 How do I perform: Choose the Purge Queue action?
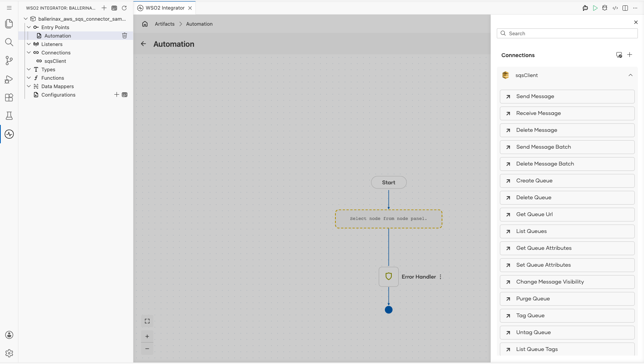click(x=567, y=299)
